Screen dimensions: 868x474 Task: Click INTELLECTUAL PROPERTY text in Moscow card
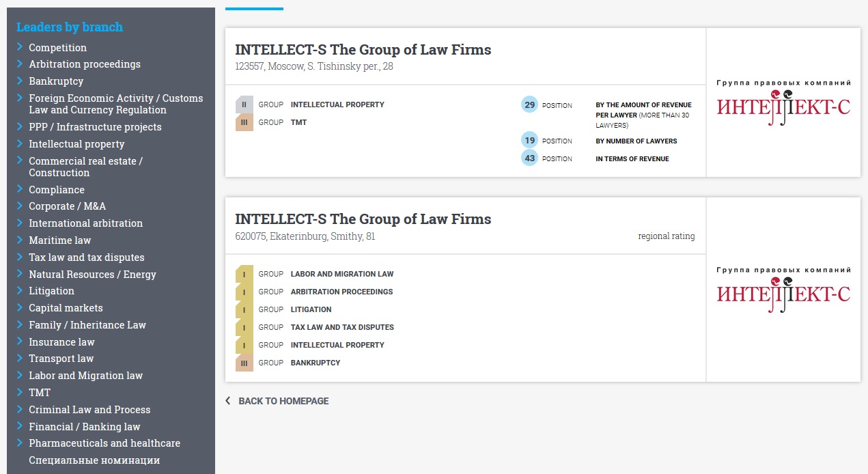tap(337, 105)
